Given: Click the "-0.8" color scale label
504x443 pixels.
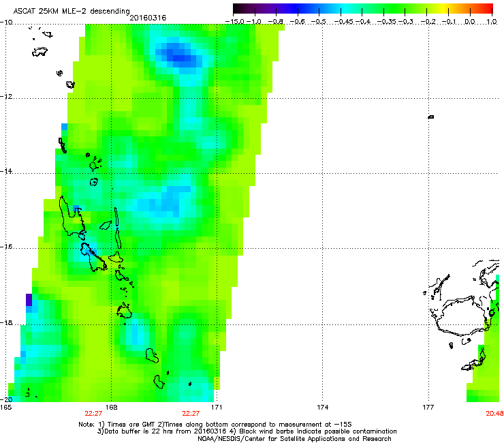Looking at the screenshot, I should [x=275, y=22].
